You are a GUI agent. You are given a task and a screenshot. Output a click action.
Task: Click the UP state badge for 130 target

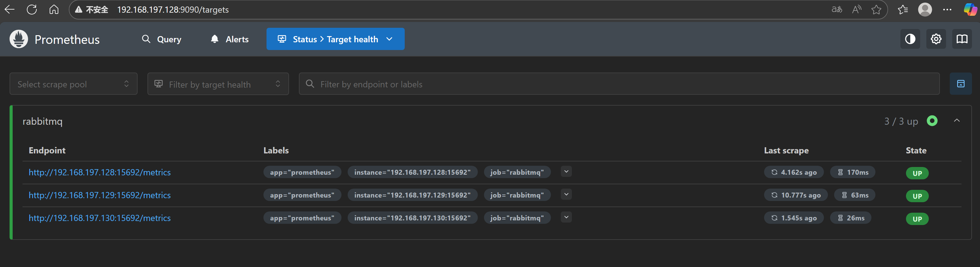917,219
